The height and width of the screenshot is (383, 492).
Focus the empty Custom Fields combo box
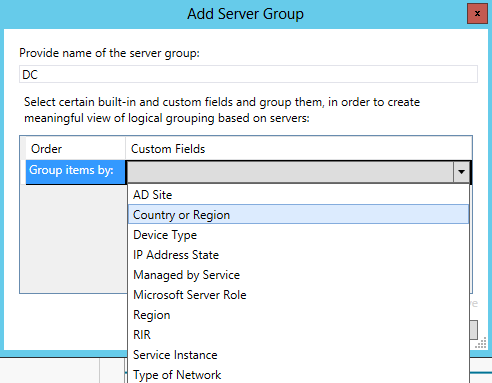pos(290,172)
